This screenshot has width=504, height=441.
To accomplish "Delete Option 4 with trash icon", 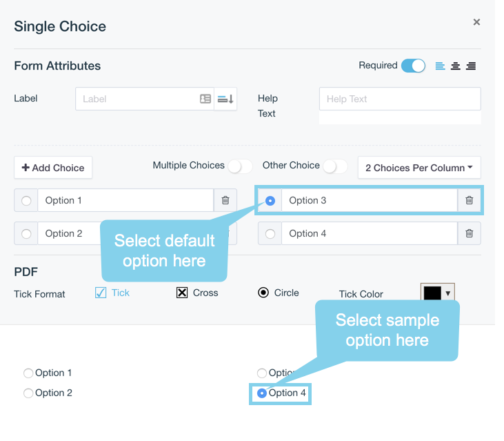I will click(469, 233).
